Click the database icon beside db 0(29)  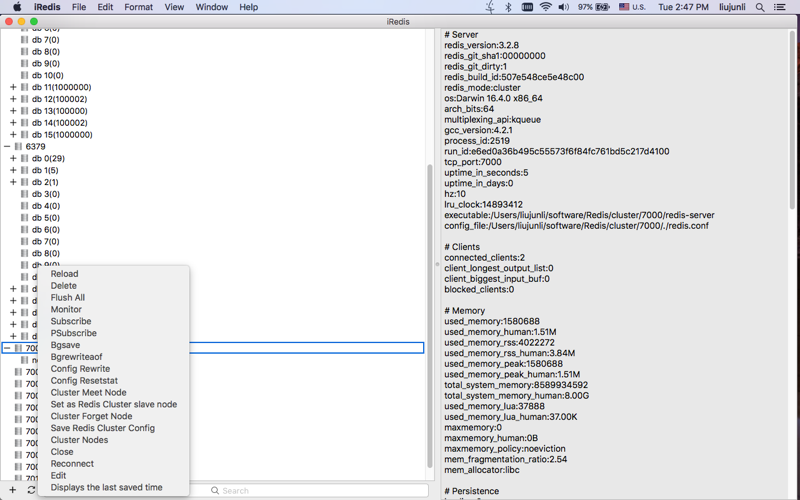(x=24, y=158)
